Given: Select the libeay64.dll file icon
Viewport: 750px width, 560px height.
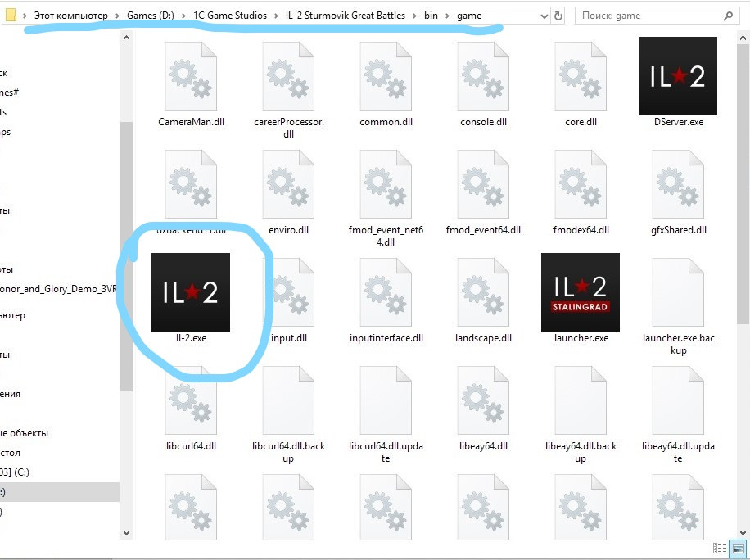Looking at the screenshot, I should pos(483,400).
